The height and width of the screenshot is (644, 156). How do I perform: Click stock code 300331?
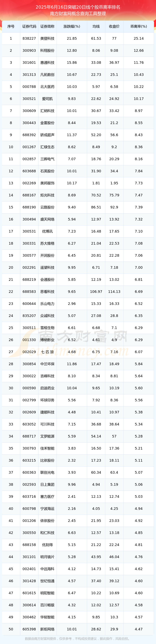(29, 243)
